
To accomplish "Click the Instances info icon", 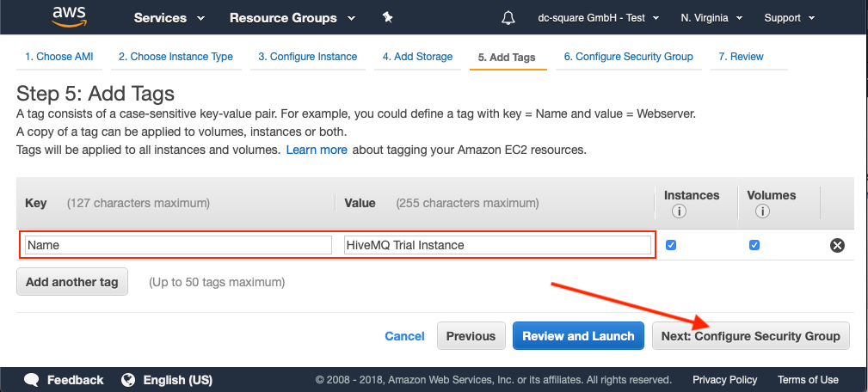I will pyautogui.click(x=679, y=211).
